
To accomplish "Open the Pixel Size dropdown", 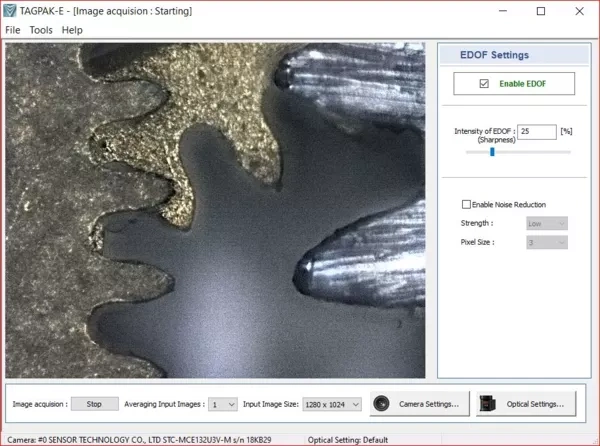I will pos(547,242).
